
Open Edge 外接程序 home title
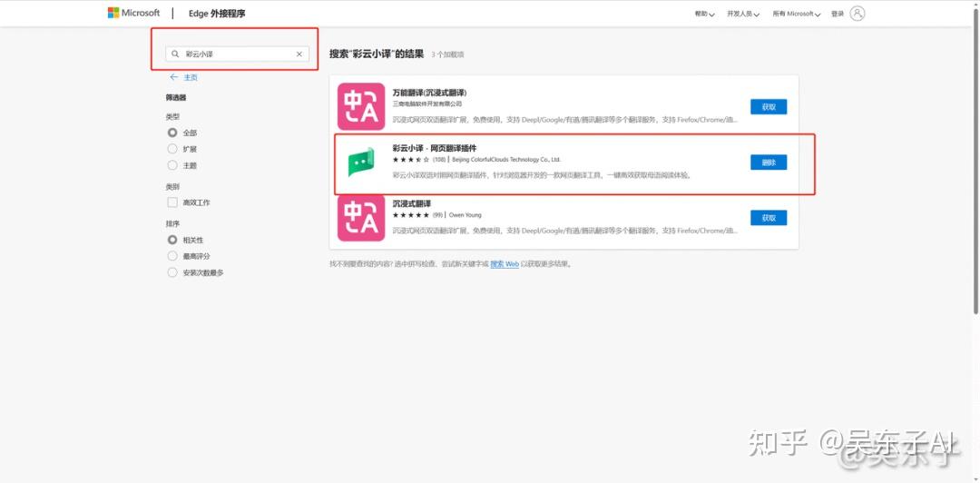(x=217, y=14)
